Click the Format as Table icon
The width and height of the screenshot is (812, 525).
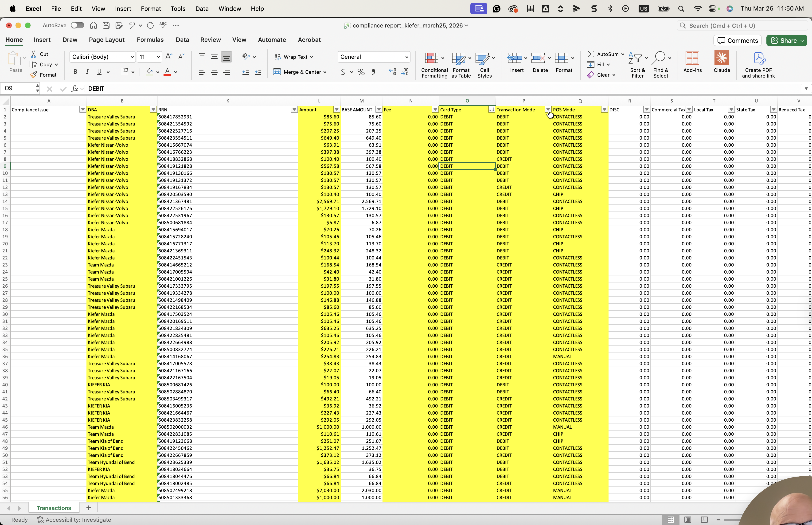point(459,58)
